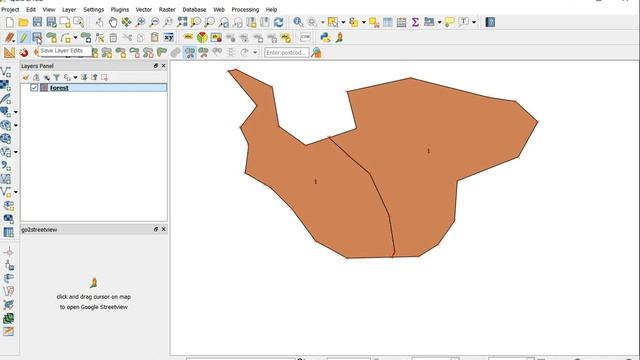
Task: Float the go2streetview panel
Action: pyautogui.click(x=156, y=229)
